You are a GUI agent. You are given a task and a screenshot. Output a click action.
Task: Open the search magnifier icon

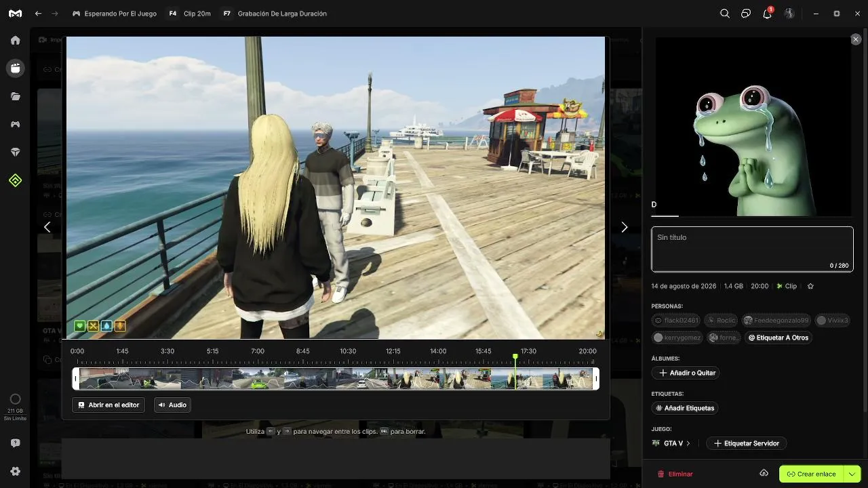coord(725,14)
